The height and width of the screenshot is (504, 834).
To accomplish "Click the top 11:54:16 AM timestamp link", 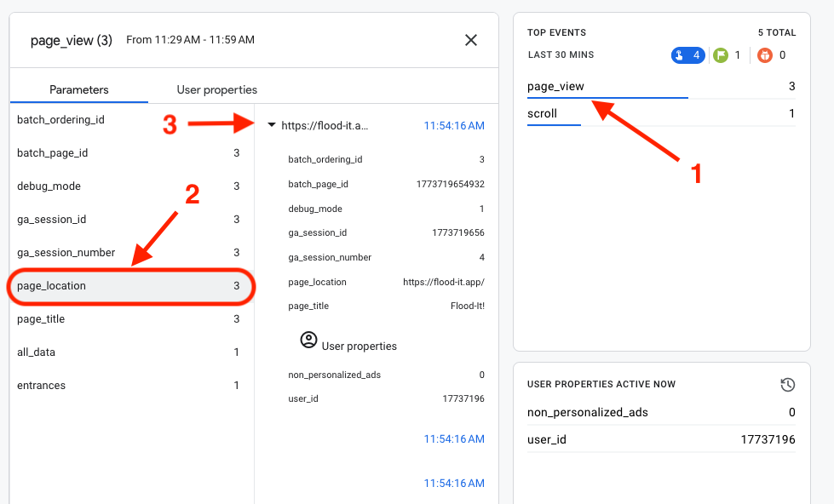I will point(453,126).
